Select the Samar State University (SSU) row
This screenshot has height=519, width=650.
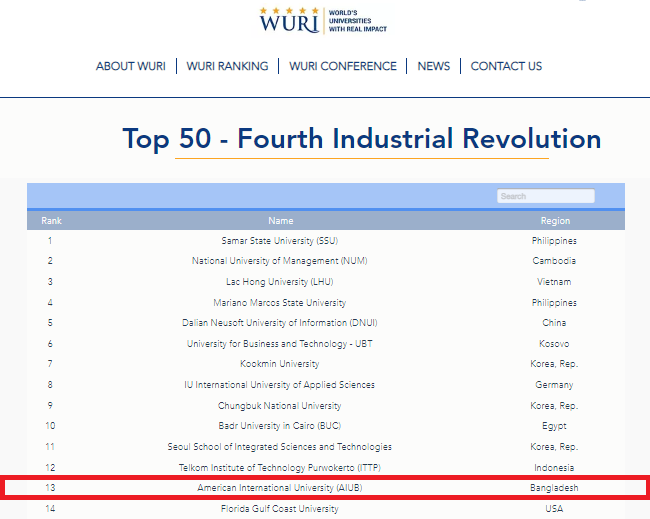click(281, 241)
